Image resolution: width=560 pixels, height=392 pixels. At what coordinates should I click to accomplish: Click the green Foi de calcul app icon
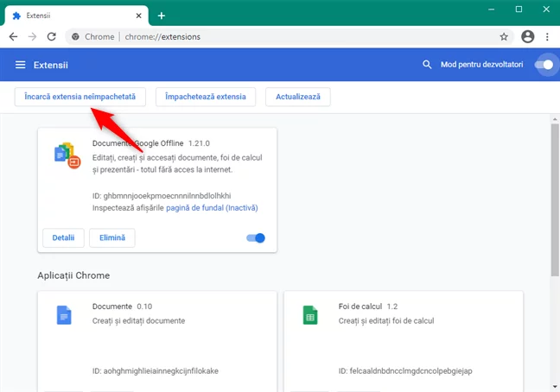point(310,315)
